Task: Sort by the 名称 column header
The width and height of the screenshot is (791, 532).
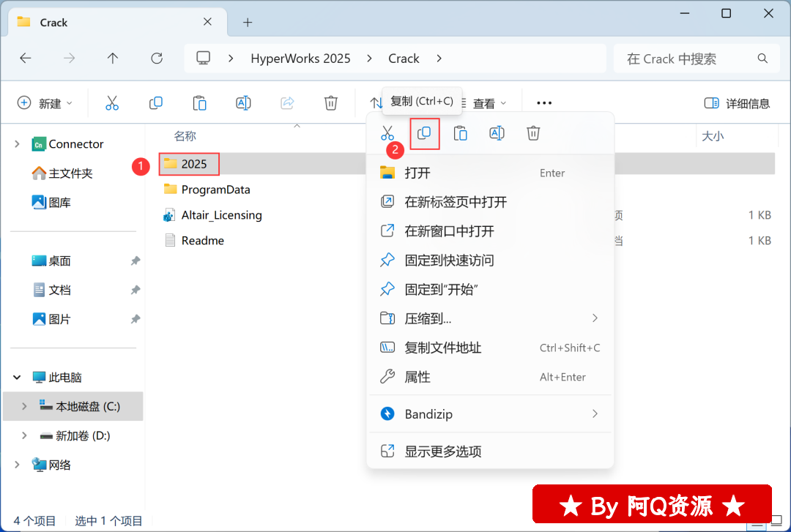Action: pos(185,136)
